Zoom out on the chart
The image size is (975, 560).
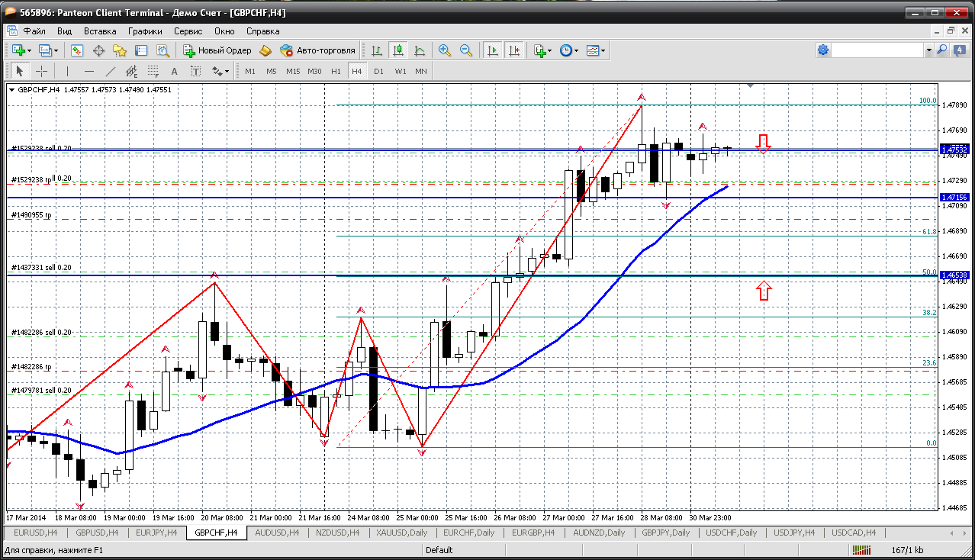click(466, 50)
